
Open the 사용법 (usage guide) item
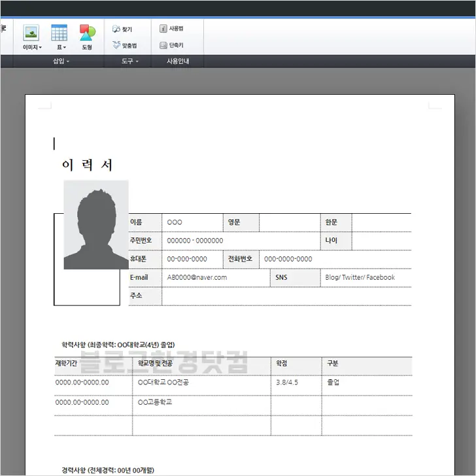[x=171, y=29]
